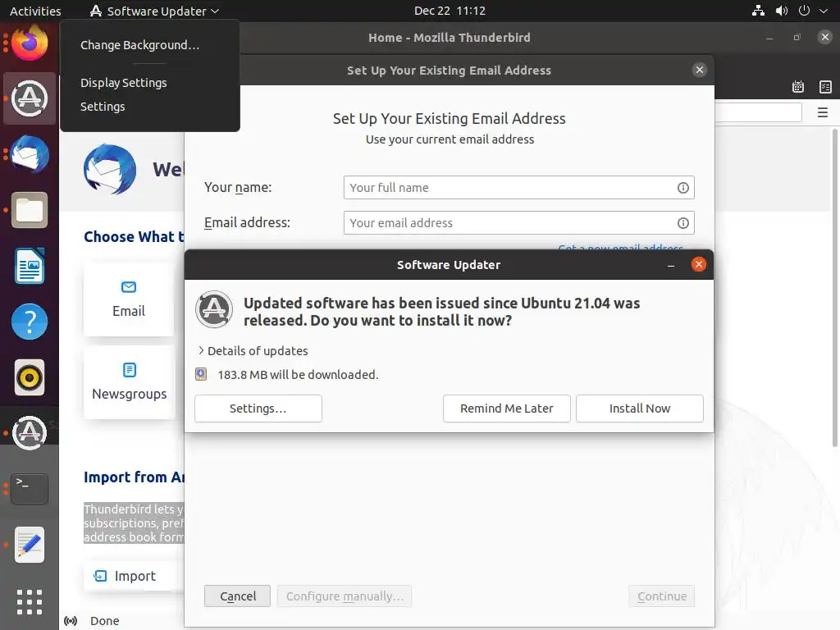The image size is (840, 630).
Task: Click '183.8 MB will be downloaded.' text
Action: [298, 374]
